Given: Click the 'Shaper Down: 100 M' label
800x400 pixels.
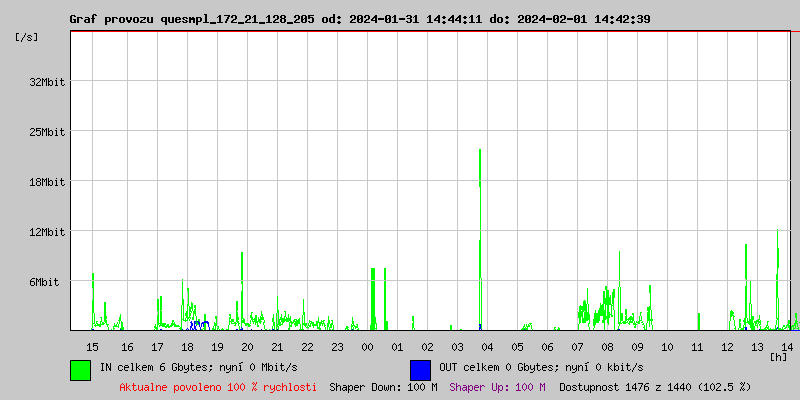Looking at the screenshot, I should [x=383, y=387].
